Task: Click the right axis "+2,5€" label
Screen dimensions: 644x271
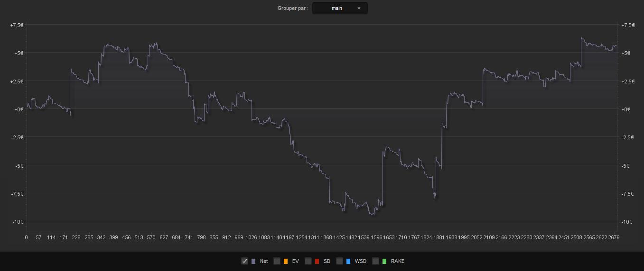Action: (x=627, y=81)
